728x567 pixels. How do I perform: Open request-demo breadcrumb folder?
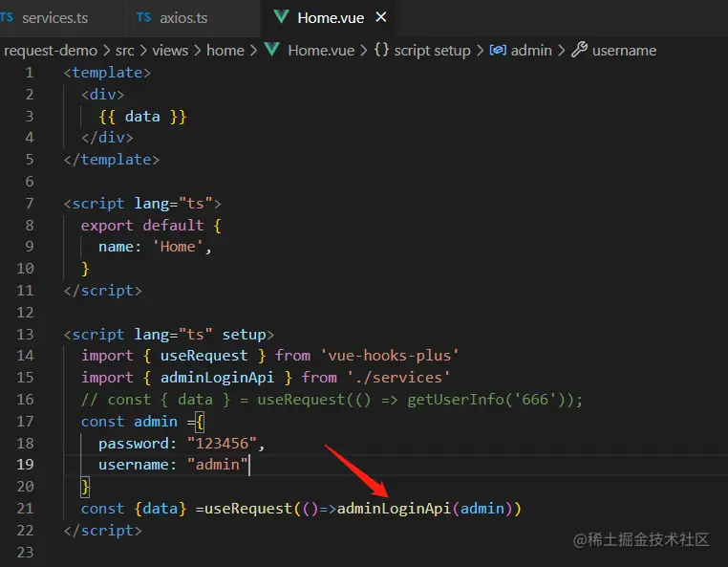point(51,50)
